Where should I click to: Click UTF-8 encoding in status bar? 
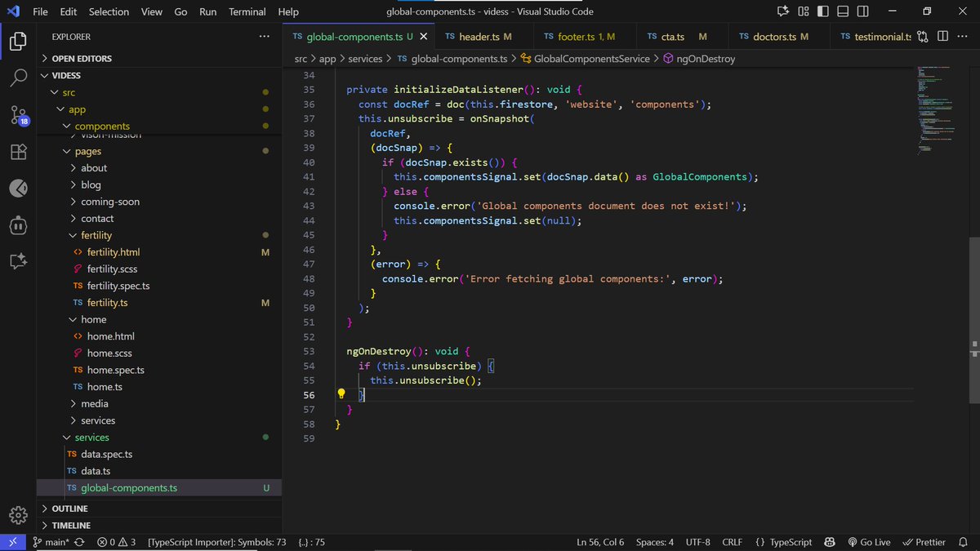click(x=697, y=542)
